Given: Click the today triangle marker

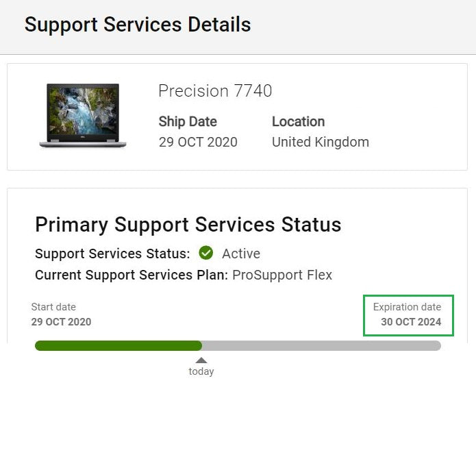Looking at the screenshot, I should pos(201,360).
